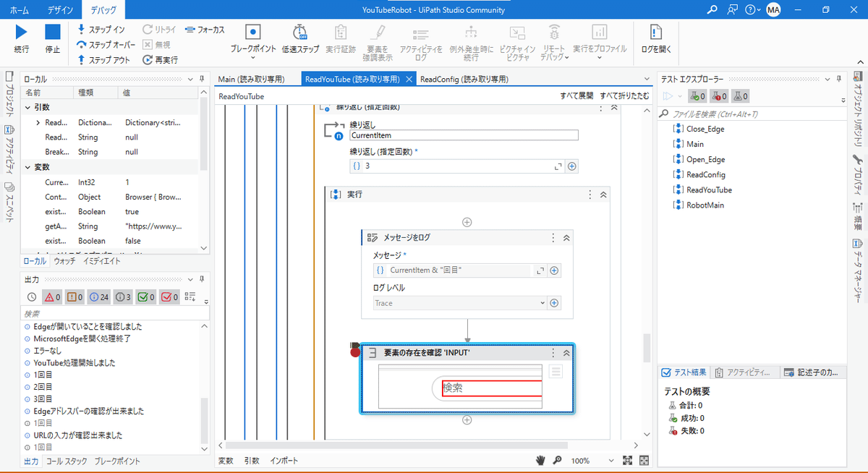Collapse the メッセージをログ activity
The width and height of the screenshot is (868, 473).
tap(566, 237)
